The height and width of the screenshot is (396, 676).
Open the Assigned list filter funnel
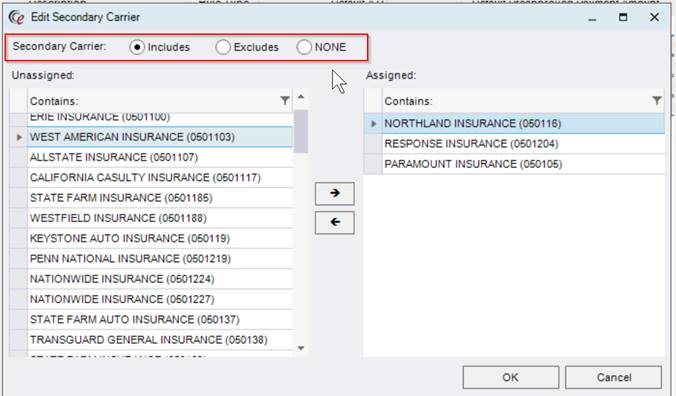pos(656,101)
